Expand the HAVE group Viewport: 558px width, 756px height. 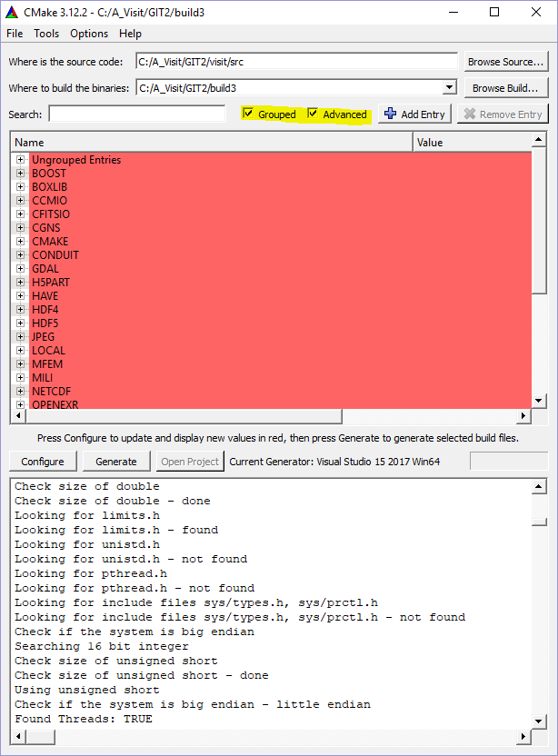20,295
